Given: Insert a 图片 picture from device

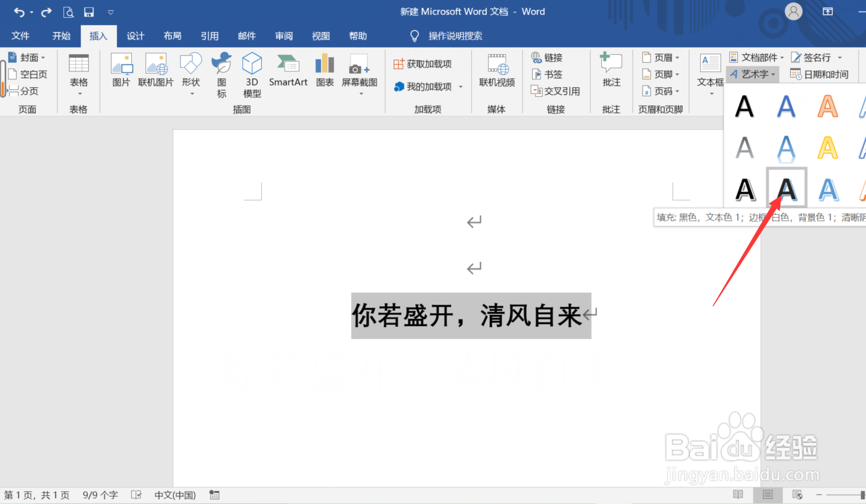Looking at the screenshot, I should click(x=121, y=70).
